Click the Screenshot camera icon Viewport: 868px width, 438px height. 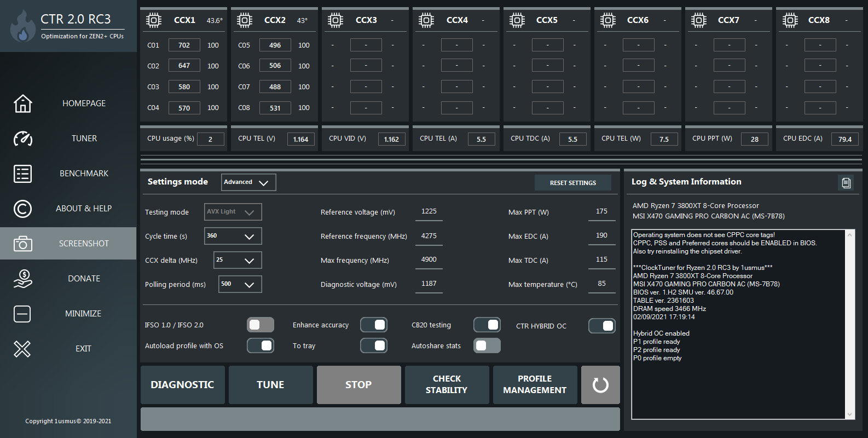coord(22,244)
